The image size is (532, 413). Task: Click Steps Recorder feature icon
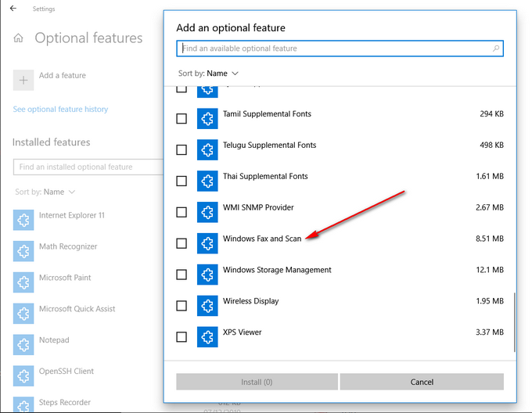[23, 404]
